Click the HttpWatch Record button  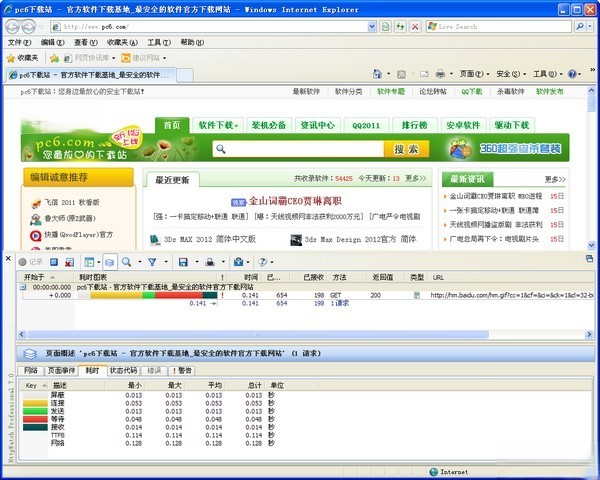30,262
